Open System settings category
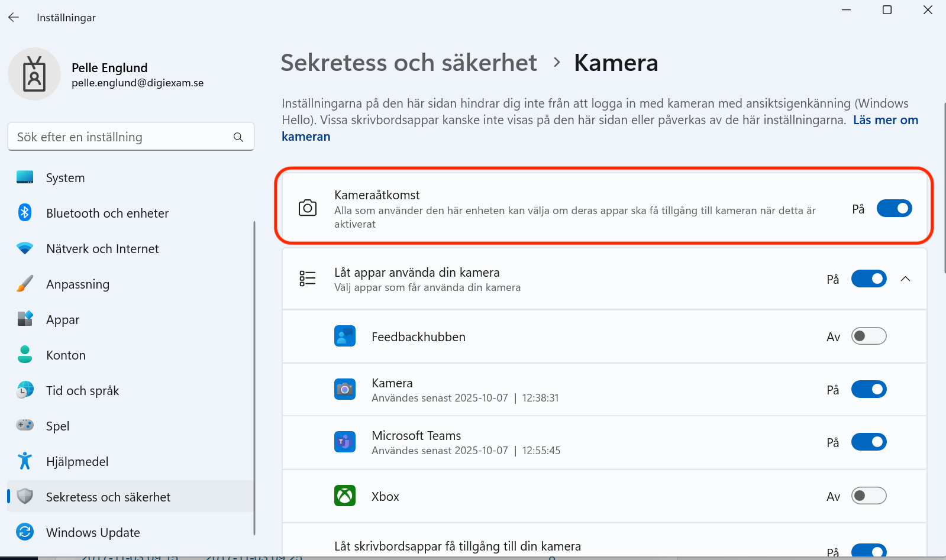Viewport: 946px width, 560px height. [131, 177]
